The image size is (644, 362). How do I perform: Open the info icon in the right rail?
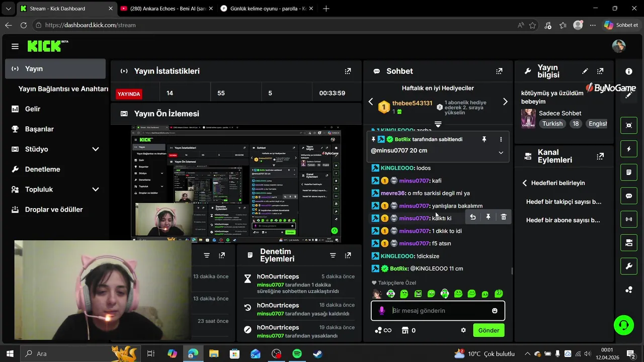tap(629, 72)
